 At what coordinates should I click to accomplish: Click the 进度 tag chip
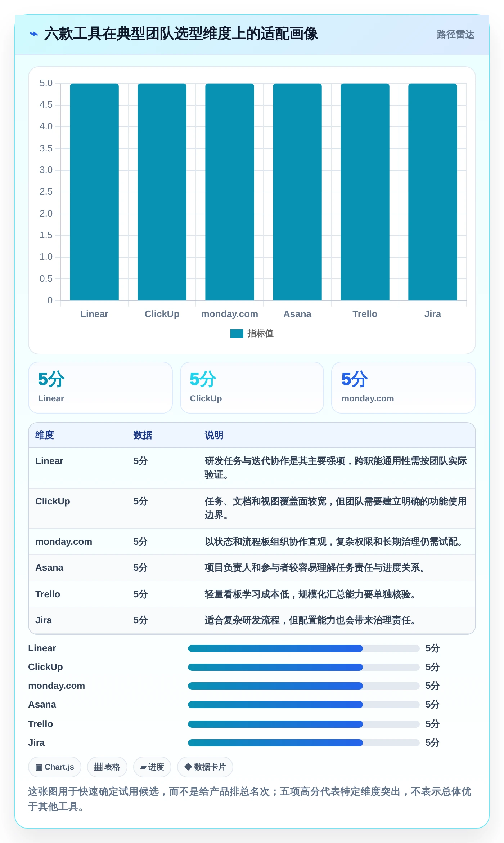pyautogui.click(x=152, y=767)
